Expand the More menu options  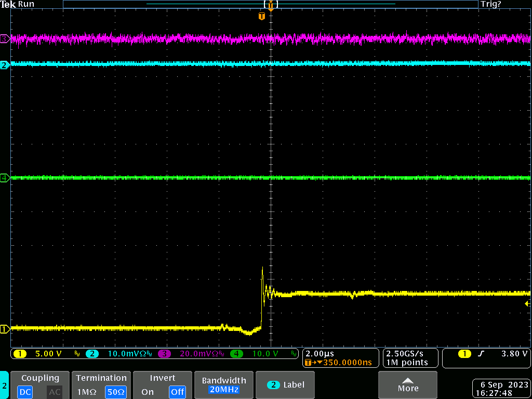coord(408,385)
